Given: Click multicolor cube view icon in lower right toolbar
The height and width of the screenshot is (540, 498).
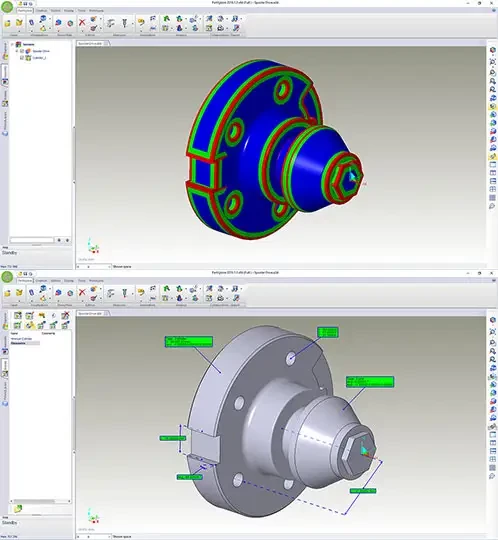Looking at the screenshot, I should pyautogui.click(x=492, y=320).
